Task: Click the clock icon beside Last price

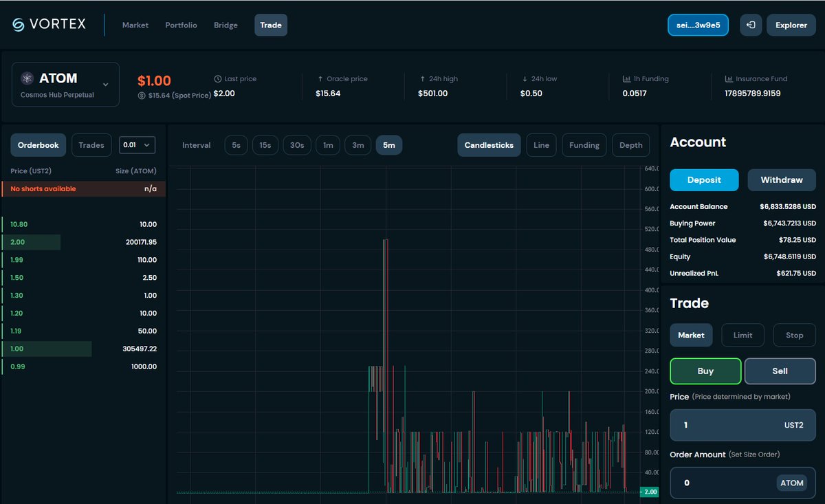Action: pyautogui.click(x=218, y=79)
